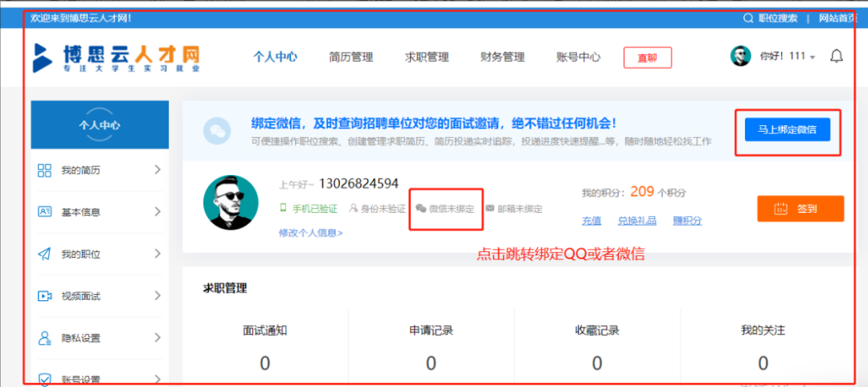
Task: Click the notification bell icon
Action: [837, 56]
